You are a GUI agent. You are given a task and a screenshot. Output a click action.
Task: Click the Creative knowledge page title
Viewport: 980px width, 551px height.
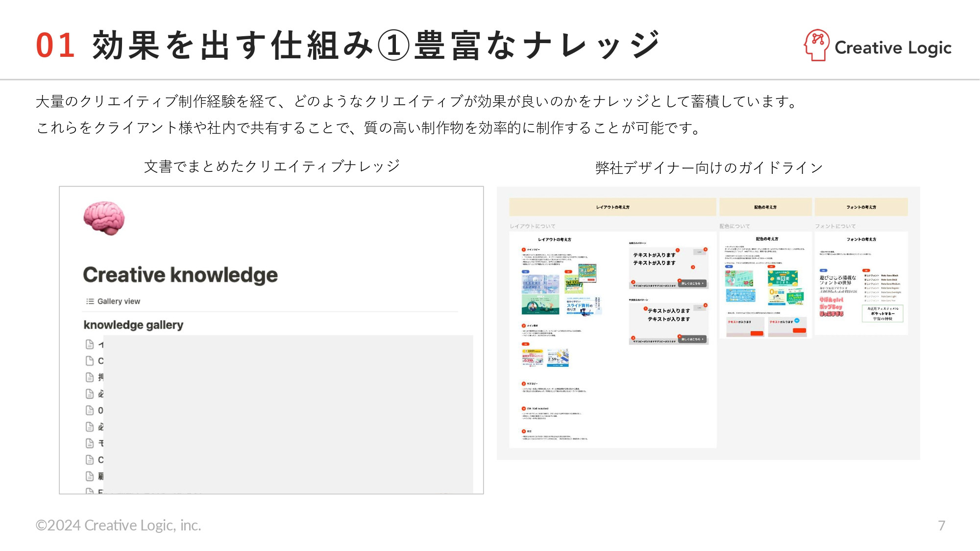(180, 274)
